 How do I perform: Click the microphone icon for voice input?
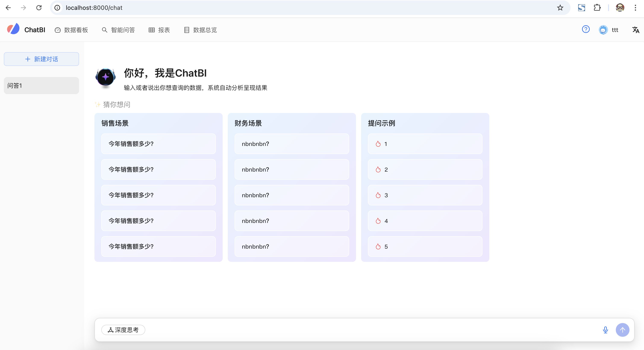point(606,330)
